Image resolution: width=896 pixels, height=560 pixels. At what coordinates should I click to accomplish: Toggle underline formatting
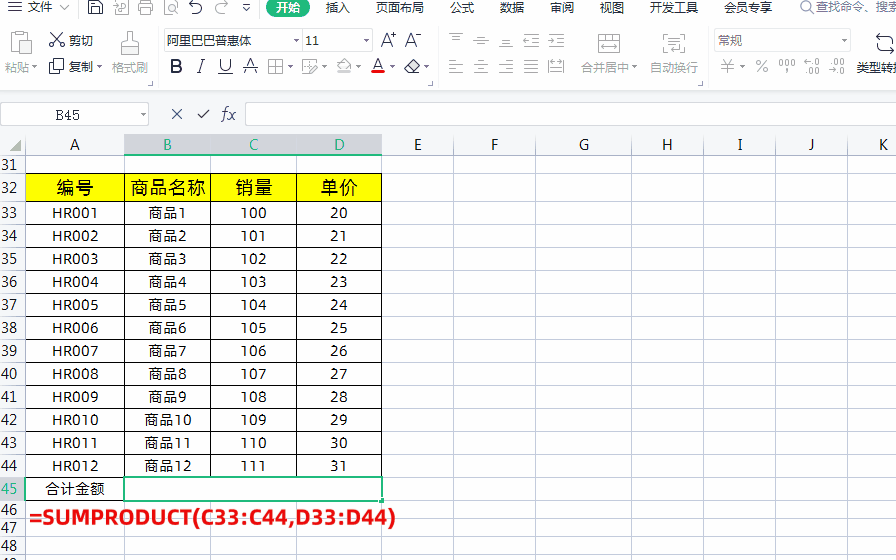[225, 67]
